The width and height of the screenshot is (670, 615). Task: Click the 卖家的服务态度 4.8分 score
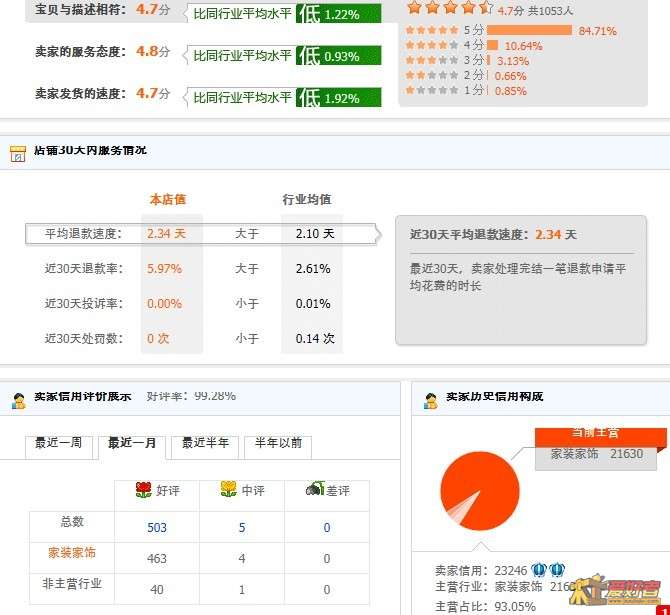coord(153,51)
